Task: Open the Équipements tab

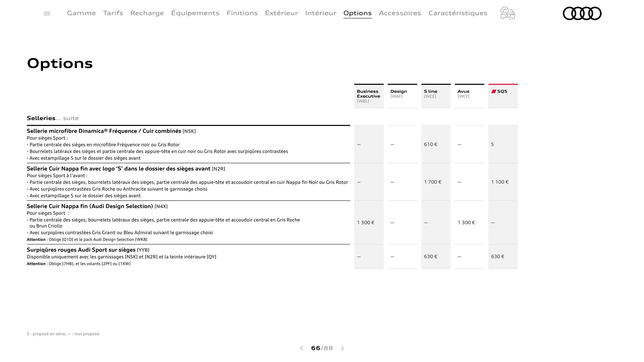Action: [x=195, y=13]
